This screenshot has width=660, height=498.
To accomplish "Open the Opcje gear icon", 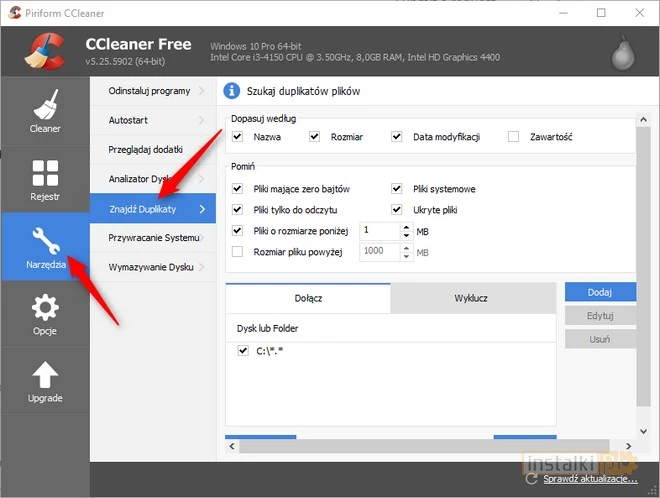I will [44, 308].
